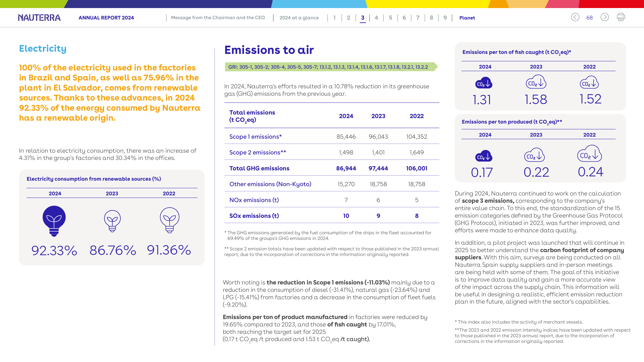Go to chapter 5 in navigation
The width and height of the screenshot is (644, 362).
(390, 18)
